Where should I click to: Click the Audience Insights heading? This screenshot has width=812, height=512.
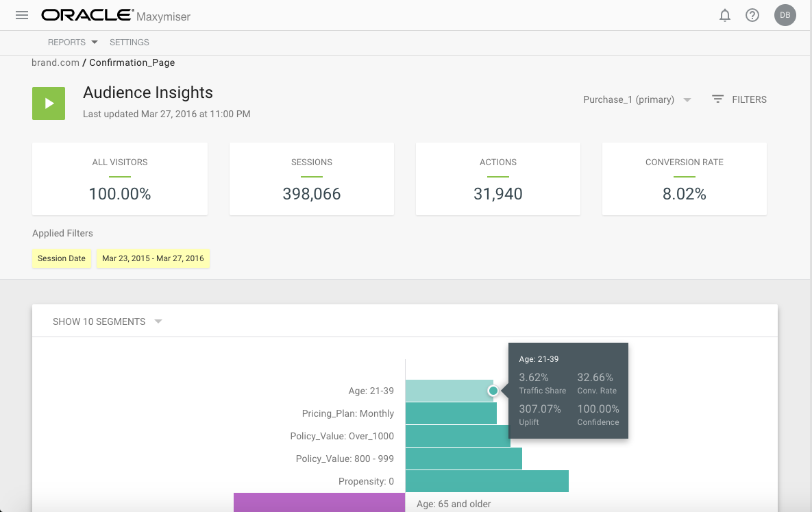tap(147, 93)
